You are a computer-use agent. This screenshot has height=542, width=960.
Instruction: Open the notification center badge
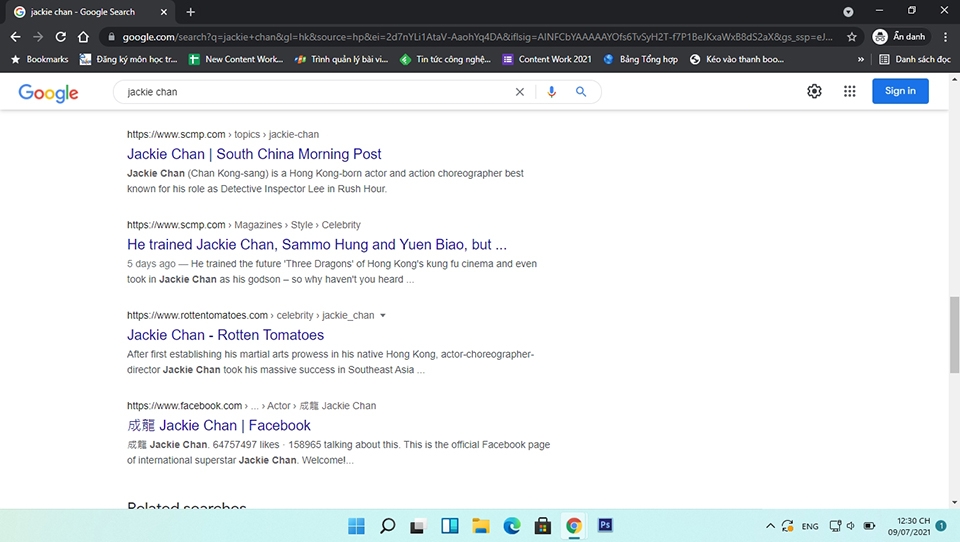(x=941, y=526)
